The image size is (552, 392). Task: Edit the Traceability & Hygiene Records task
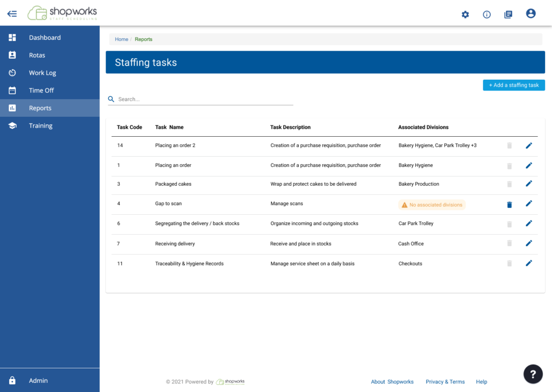[529, 263]
